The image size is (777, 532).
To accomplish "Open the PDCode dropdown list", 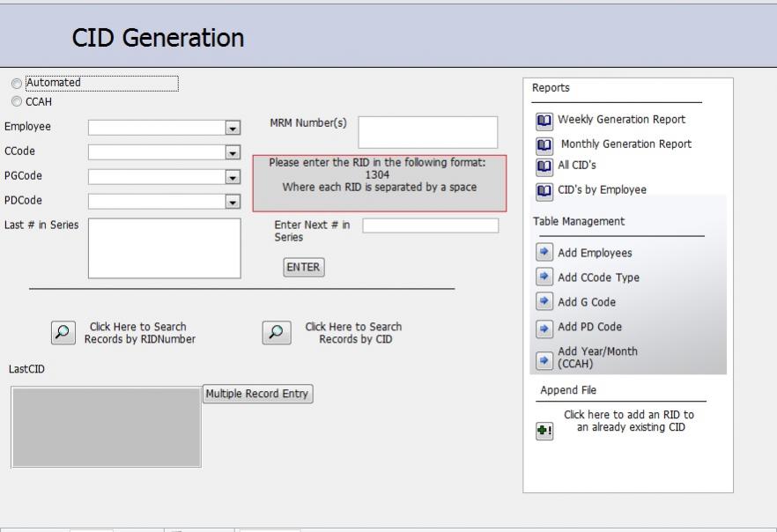I will pos(233,202).
